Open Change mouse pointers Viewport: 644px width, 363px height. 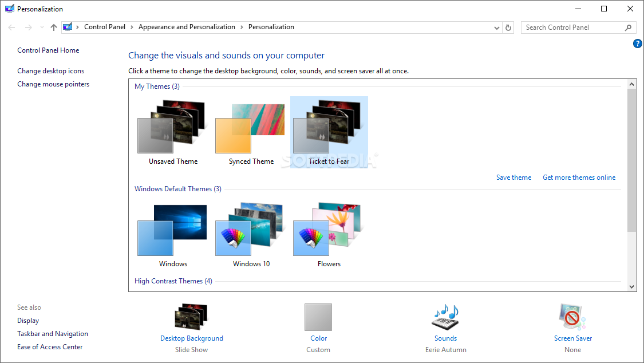[53, 84]
